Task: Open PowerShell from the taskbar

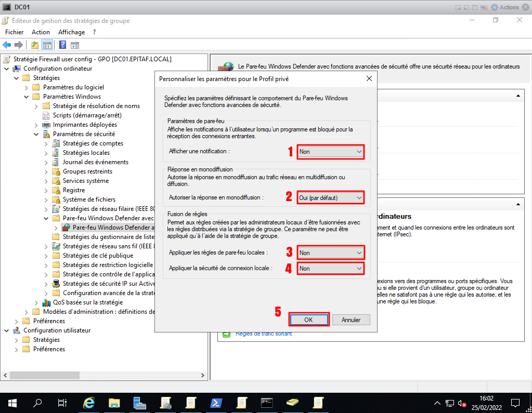Action: click(x=216, y=403)
